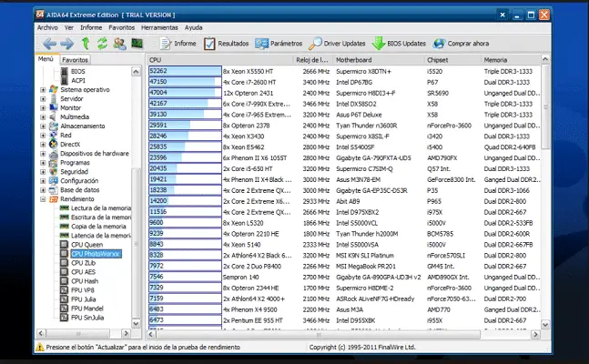
Task: Select the Configuración tree item
Action: click(x=79, y=181)
